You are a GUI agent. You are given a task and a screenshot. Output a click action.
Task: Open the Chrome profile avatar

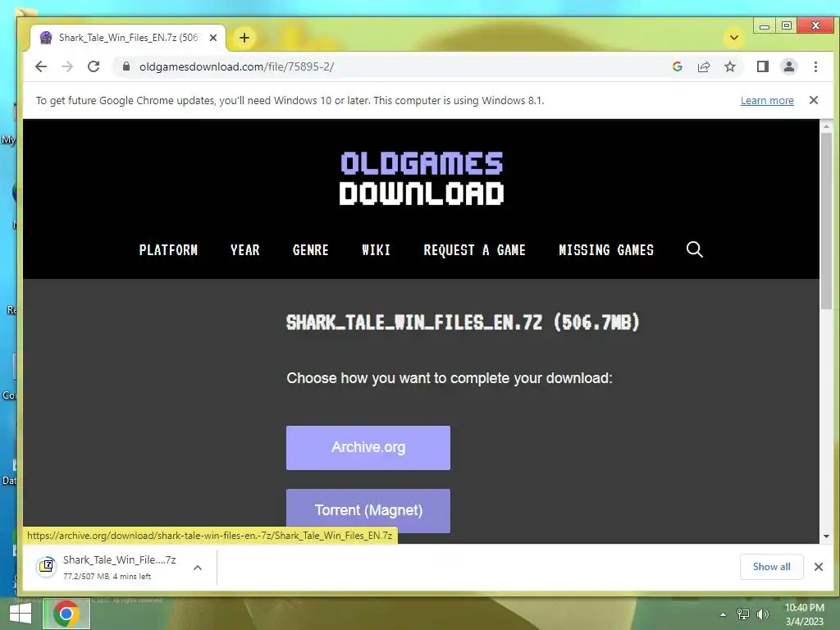(788, 66)
